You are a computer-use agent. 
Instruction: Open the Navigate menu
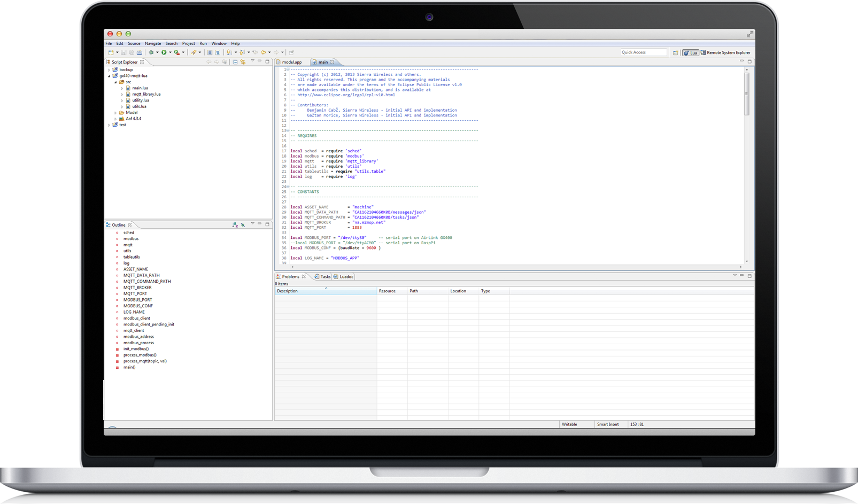[x=152, y=43]
